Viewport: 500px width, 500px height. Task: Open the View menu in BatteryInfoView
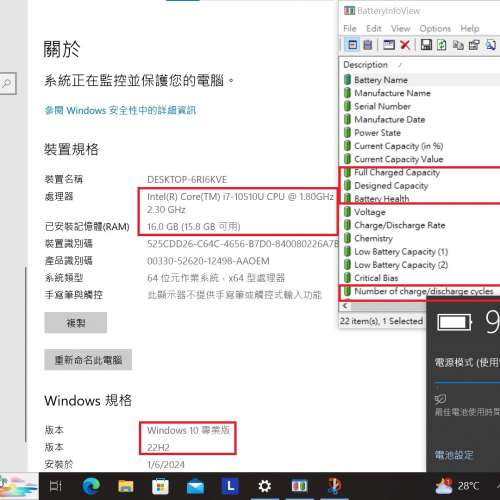[x=400, y=29]
